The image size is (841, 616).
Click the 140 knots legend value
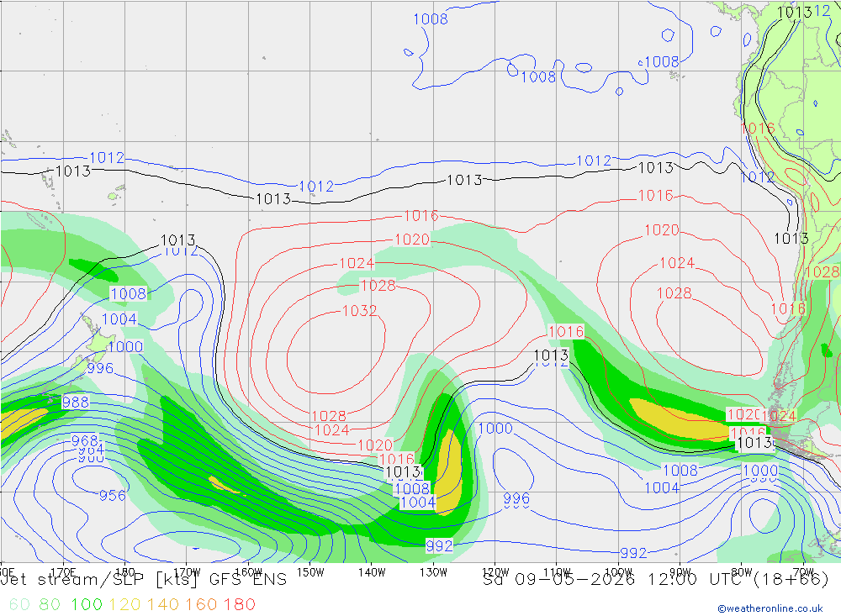coord(163,604)
